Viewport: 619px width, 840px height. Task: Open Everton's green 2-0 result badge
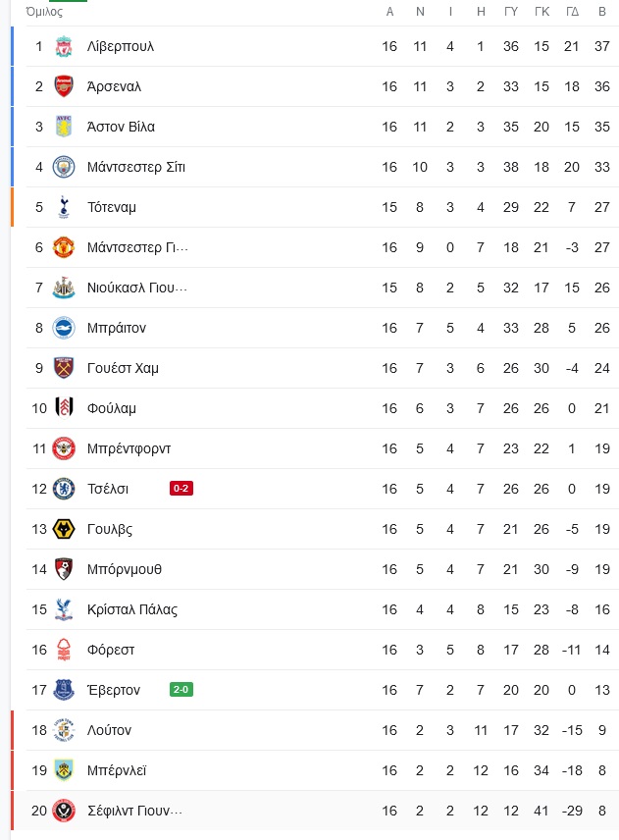click(181, 690)
